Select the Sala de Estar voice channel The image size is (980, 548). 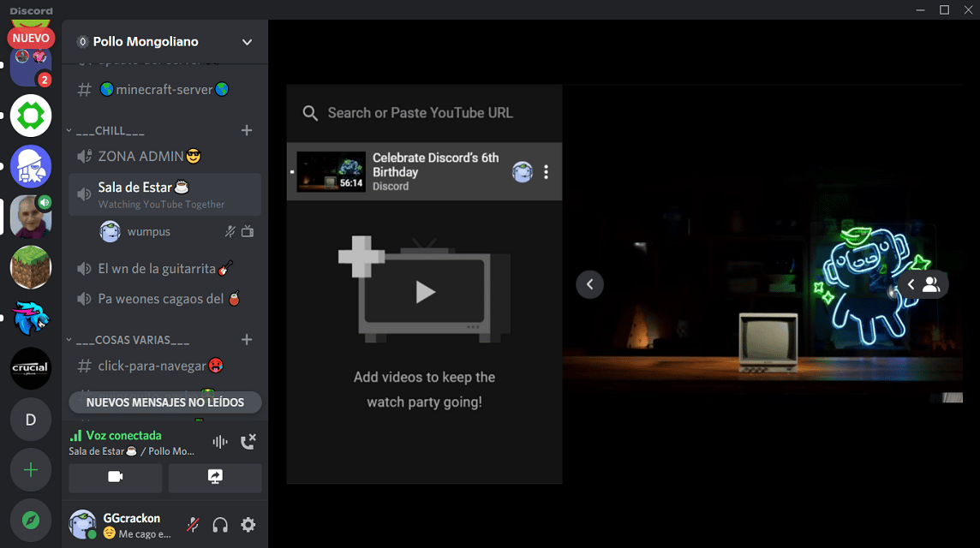[x=165, y=194]
